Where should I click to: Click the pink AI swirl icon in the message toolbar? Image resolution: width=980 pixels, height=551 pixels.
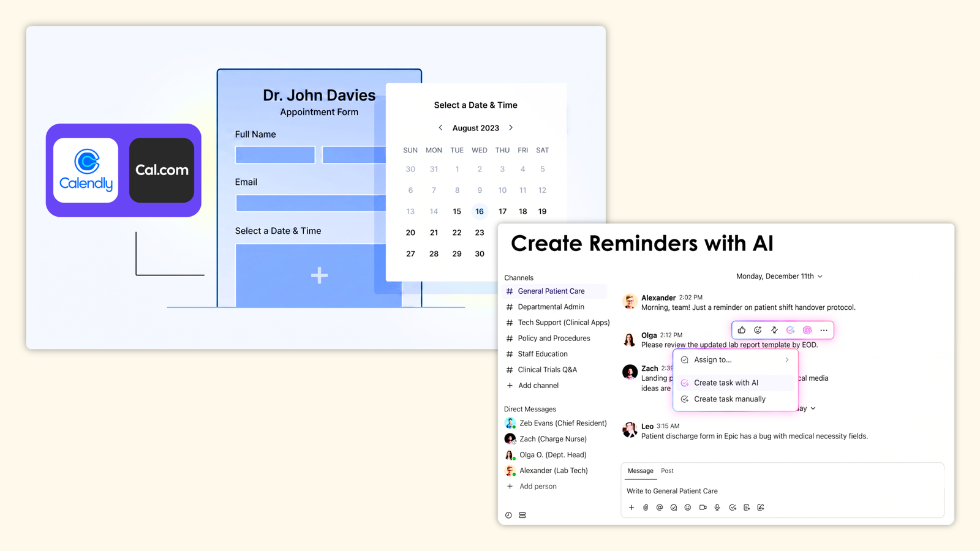click(807, 330)
